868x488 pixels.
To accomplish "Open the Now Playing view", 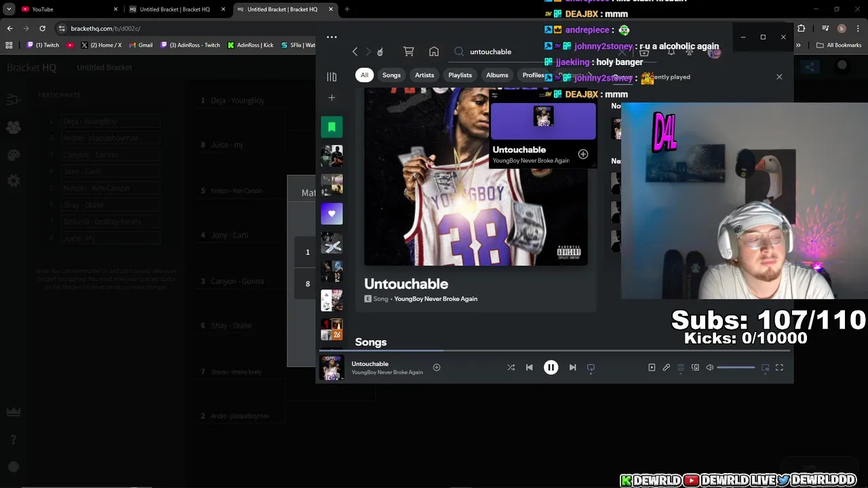I will tap(652, 367).
